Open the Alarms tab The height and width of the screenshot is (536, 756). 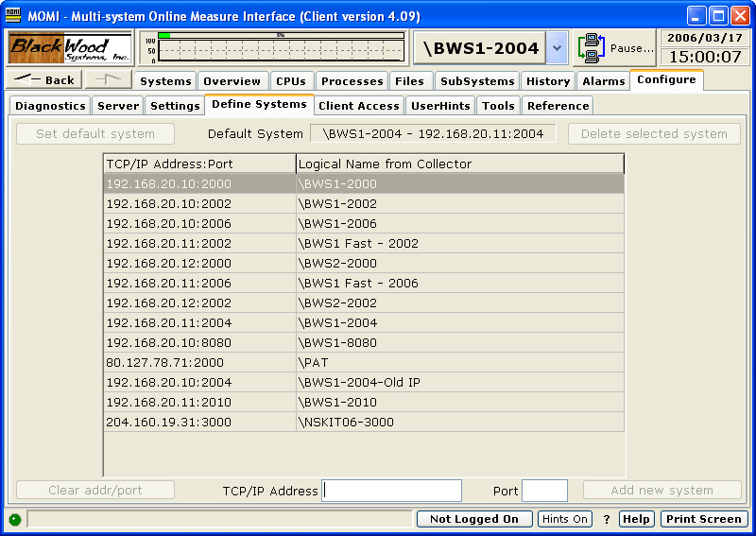point(604,81)
